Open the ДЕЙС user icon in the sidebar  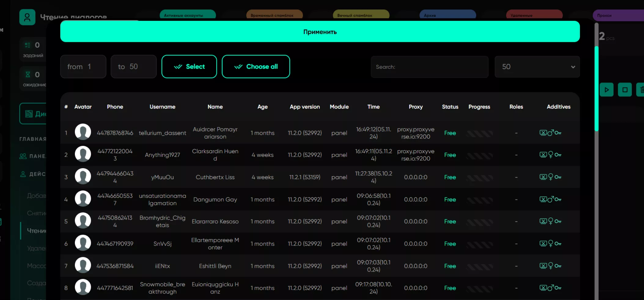pyautogui.click(x=23, y=174)
